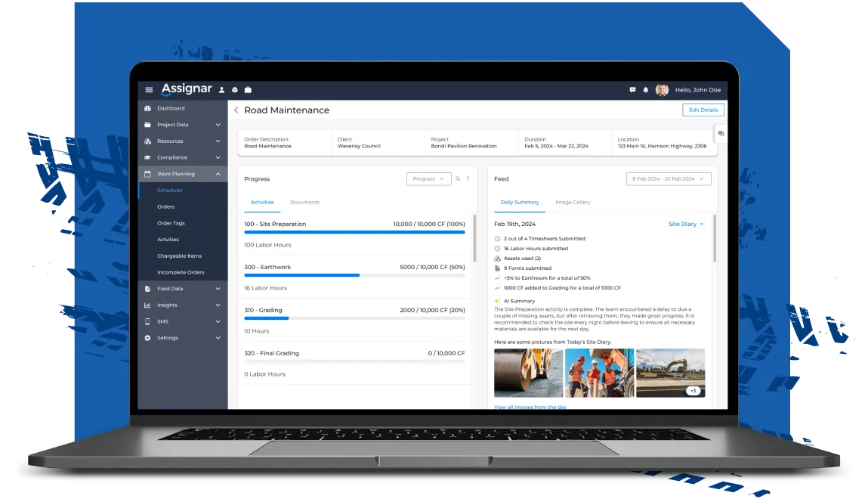
Task: Click the Edit Details button
Action: 703,110
